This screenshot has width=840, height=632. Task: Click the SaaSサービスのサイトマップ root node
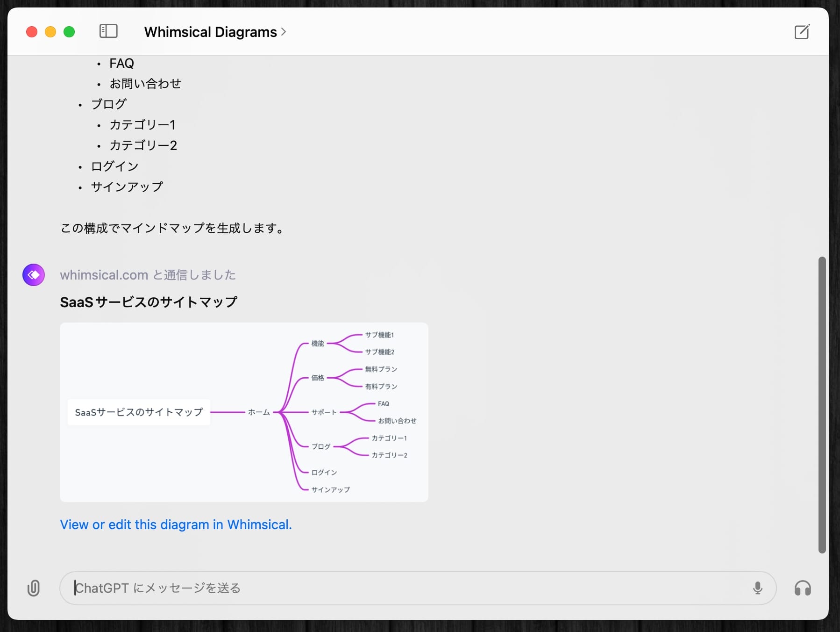pos(139,412)
